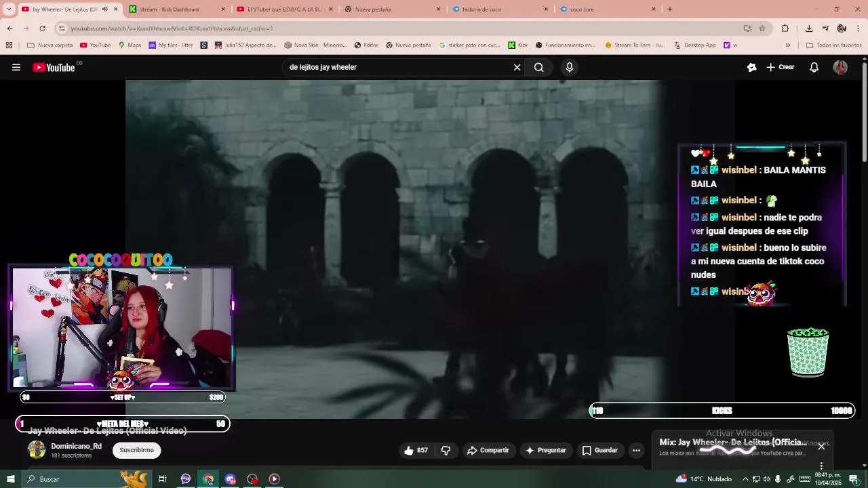Open a new browser tab
Image resolution: width=868 pixels, height=488 pixels.
coord(670,9)
